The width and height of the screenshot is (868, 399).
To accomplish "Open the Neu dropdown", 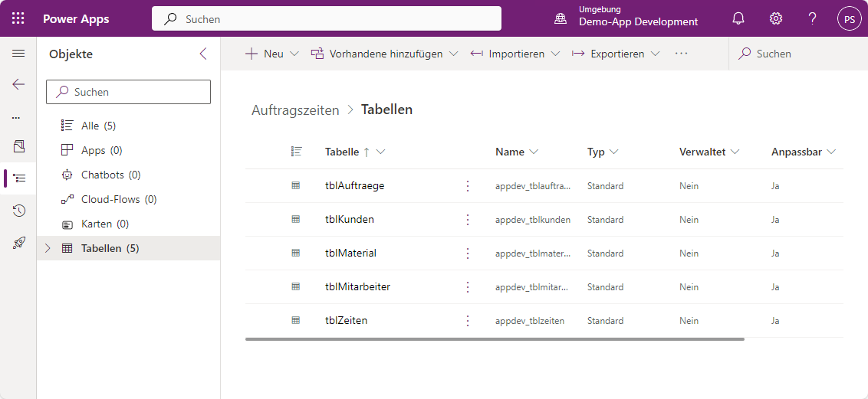I will tap(265, 54).
